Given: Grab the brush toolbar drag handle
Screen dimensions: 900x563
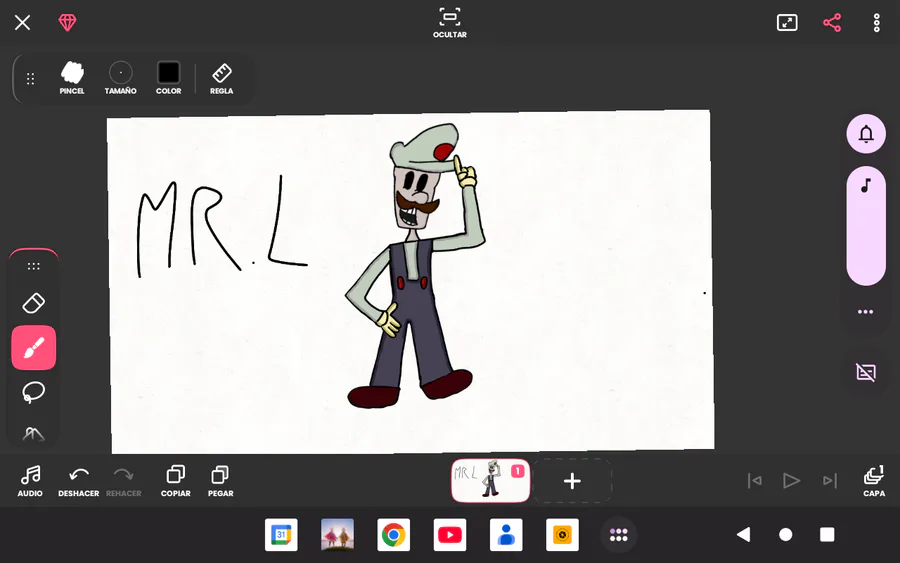Looking at the screenshot, I should 30,79.
